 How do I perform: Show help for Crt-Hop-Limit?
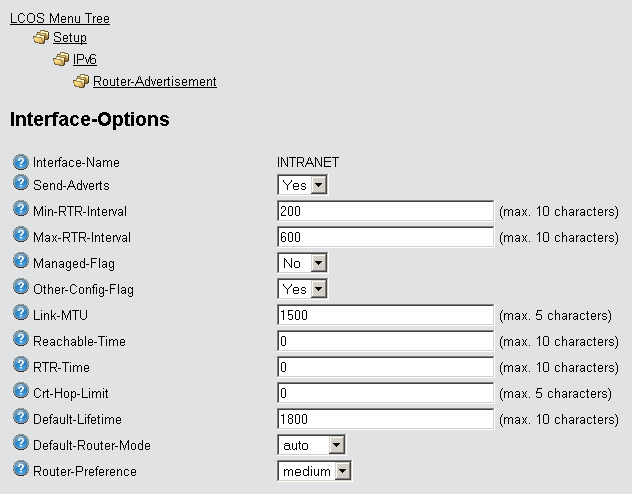pyautogui.click(x=20, y=392)
